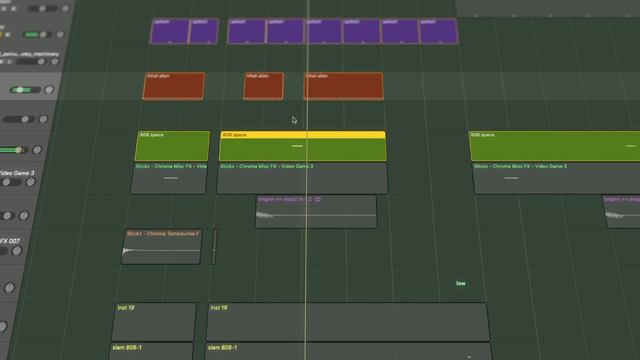The width and height of the screenshot is (640, 360).
Task: Select the second purple region in the top row
Action: click(x=204, y=31)
